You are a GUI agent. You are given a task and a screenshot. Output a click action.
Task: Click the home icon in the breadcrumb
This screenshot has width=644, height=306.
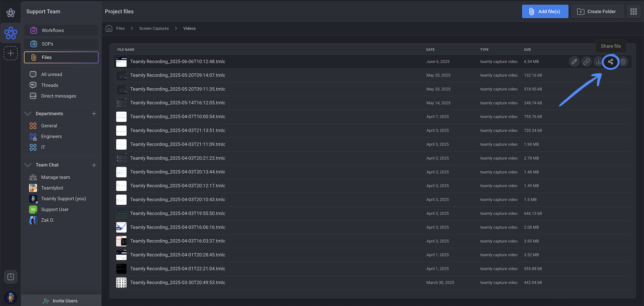[x=109, y=28]
